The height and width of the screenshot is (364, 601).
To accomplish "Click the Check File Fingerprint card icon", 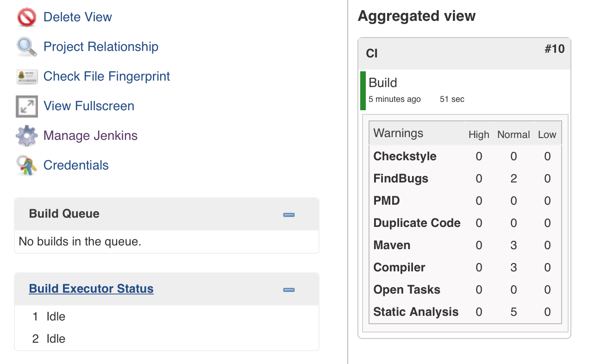I will tap(26, 77).
